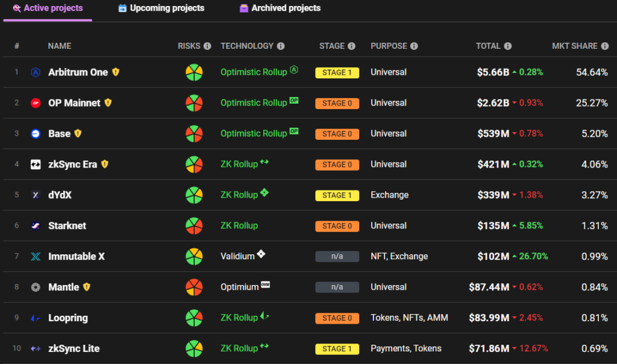Click the shield warning icon next to Base
Viewport: 617px width, 364px height.
78,134
